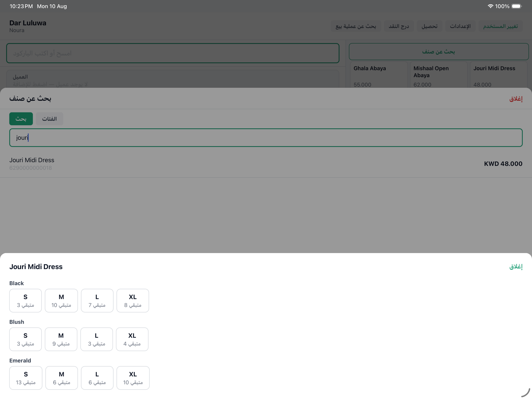Image resolution: width=532 pixels, height=399 pixels.
Task: Select the Mishaal Open Abaya product card
Action: tap(438, 75)
